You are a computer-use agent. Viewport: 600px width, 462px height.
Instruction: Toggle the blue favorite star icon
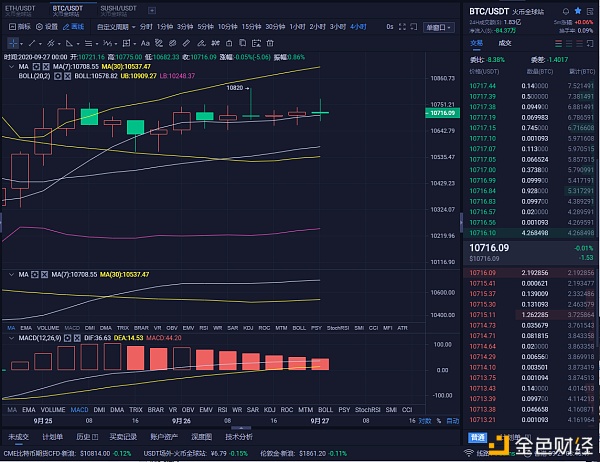coord(577,11)
